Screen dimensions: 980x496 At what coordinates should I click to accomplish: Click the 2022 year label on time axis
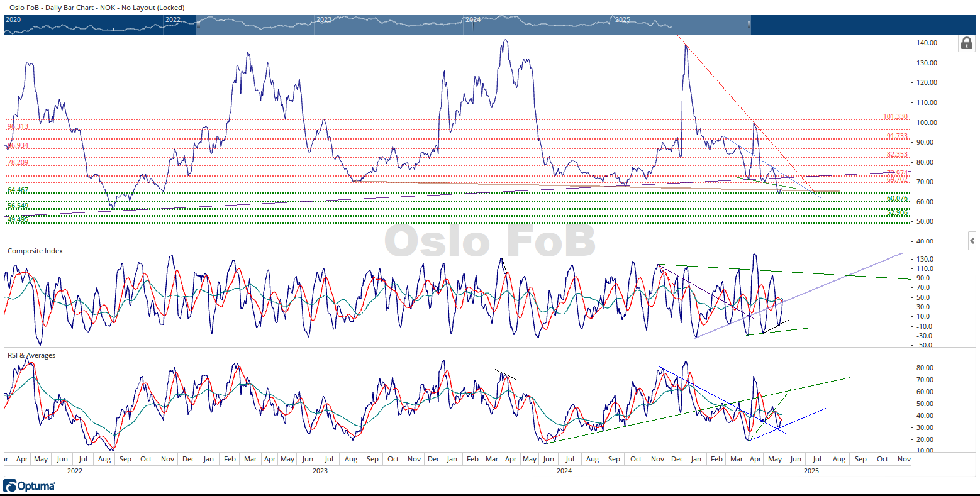(x=74, y=471)
